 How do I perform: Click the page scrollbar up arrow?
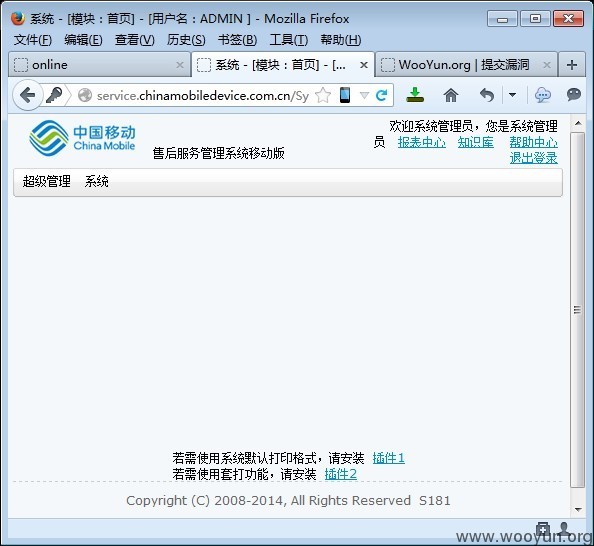(x=578, y=123)
